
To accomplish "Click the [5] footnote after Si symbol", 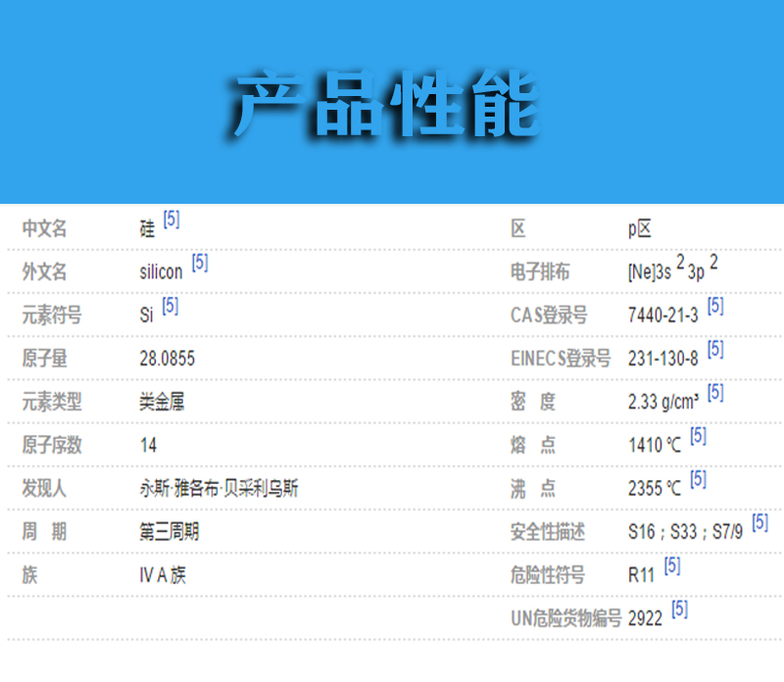I will 171,307.
